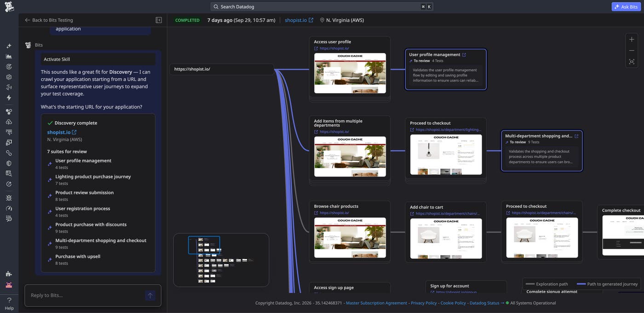Viewport: 644px width, 313px height.
Task: Click the shield cube sidebar icon
Action: point(9,163)
